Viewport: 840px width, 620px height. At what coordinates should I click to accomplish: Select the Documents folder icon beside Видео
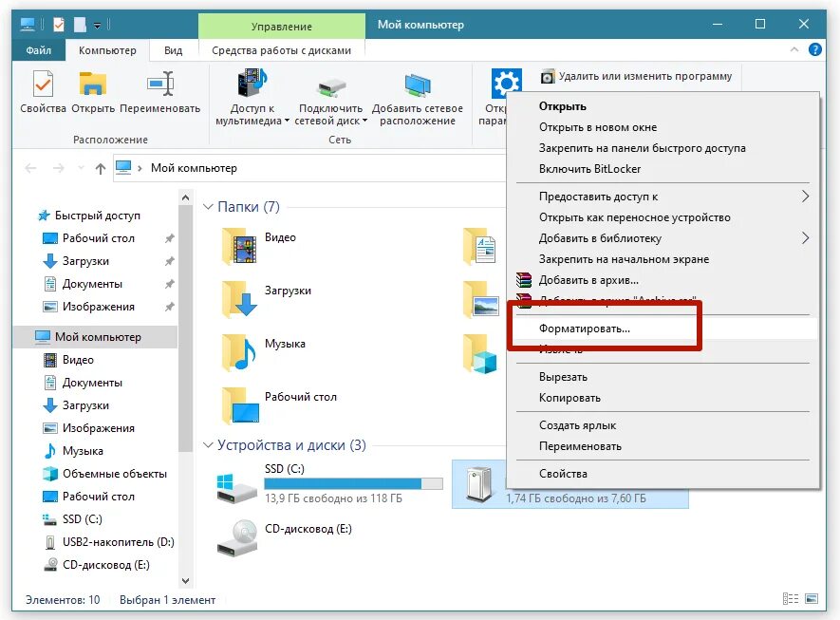(x=480, y=246)
